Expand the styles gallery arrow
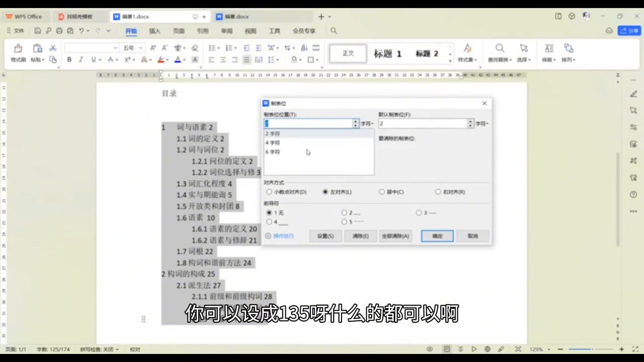Viewport: 644px width, 362px height. 450,60
